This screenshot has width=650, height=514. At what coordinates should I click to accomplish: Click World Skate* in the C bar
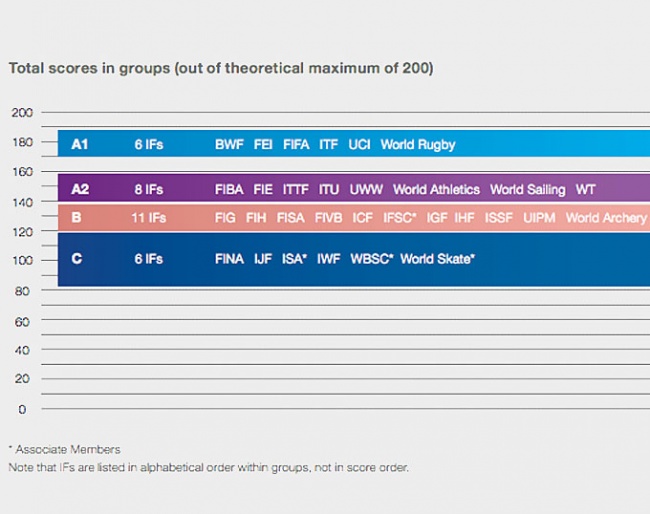point(437,259)
